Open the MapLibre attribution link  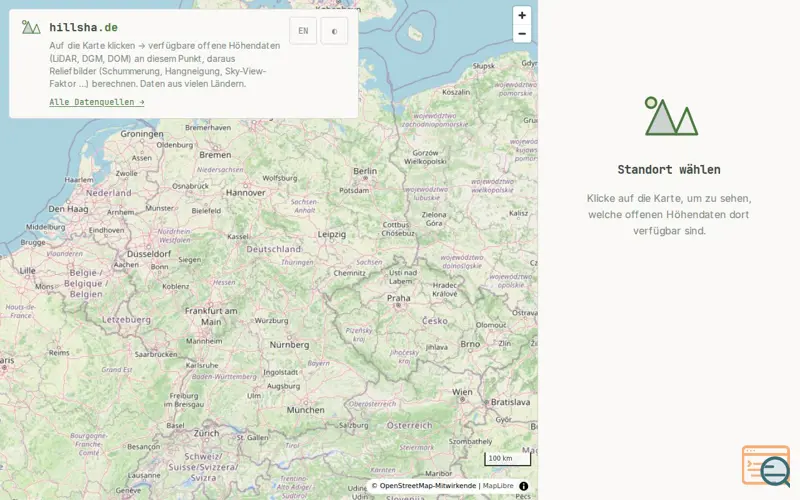pos(498,486)
